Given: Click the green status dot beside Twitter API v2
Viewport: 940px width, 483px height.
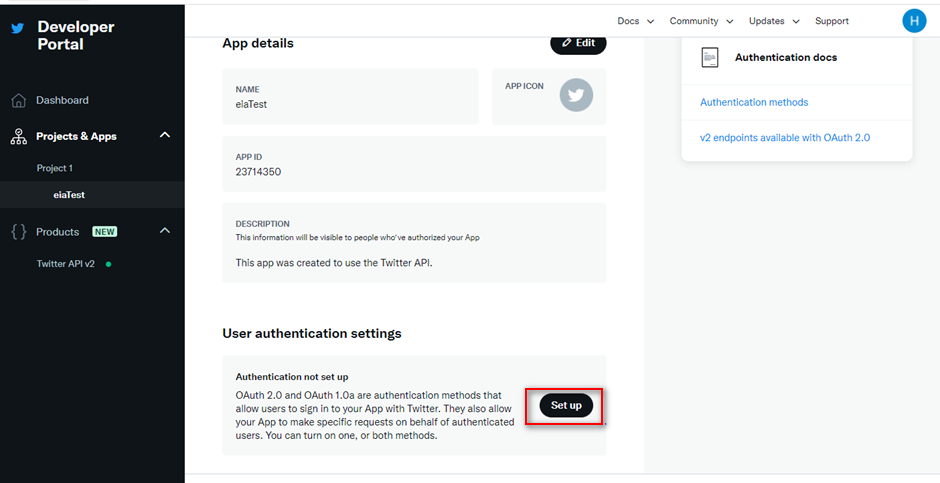Looking at the screenshot, I should 109,264.
